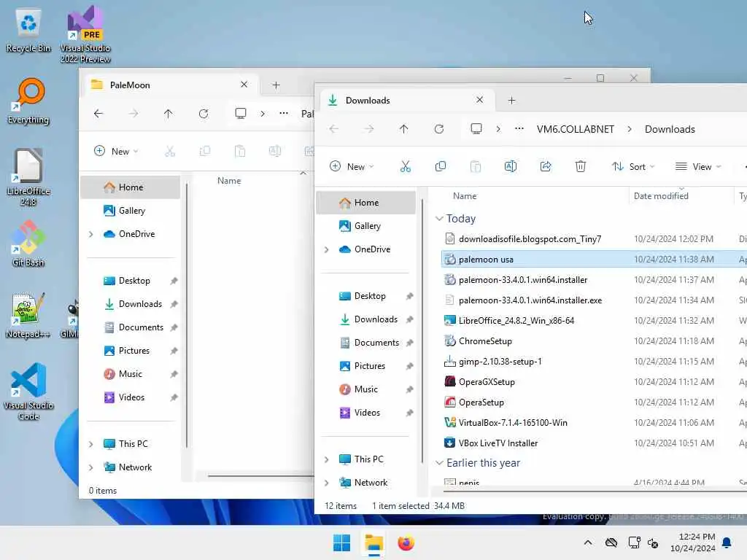The width and height of the screenshot is (747, 560).
Task: Open New dropdown in PaleMoon window
Action: (116, 151)
